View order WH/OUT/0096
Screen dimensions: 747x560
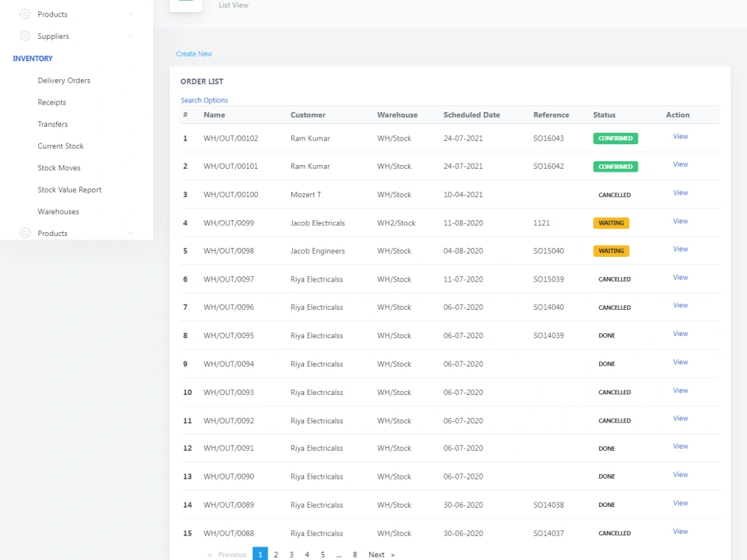click(681, 305)
